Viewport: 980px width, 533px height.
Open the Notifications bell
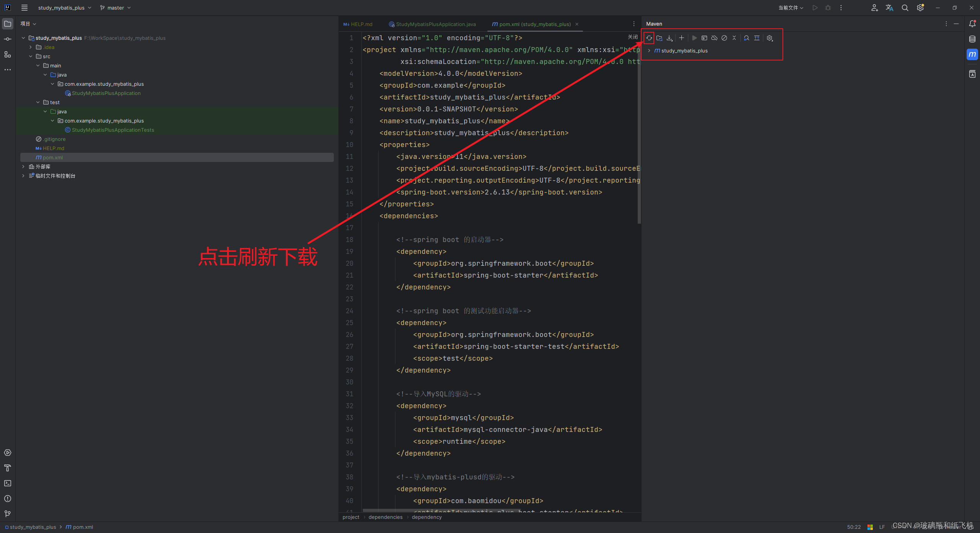972,24
